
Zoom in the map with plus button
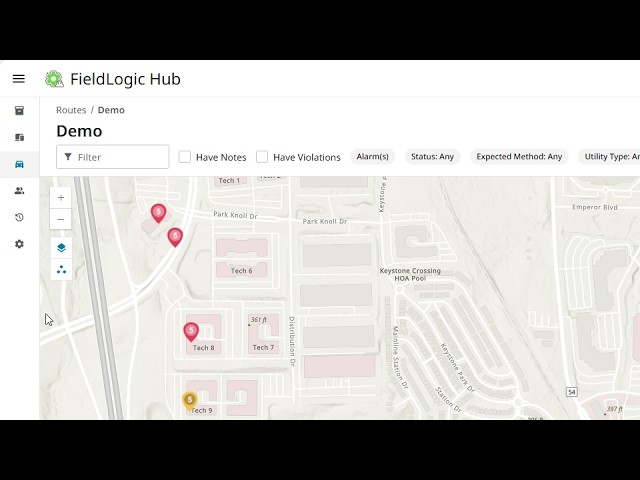pyautogui.click(x=61, y=198)
